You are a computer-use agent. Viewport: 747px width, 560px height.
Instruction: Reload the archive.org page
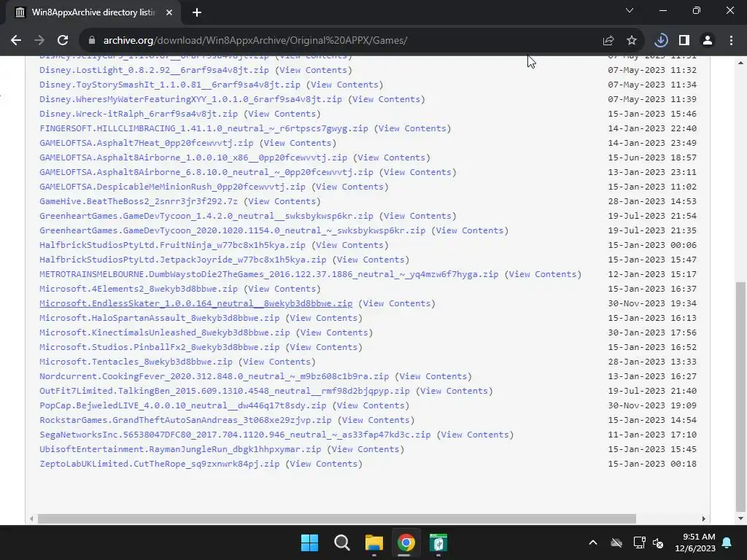click(x=63, y=41)
